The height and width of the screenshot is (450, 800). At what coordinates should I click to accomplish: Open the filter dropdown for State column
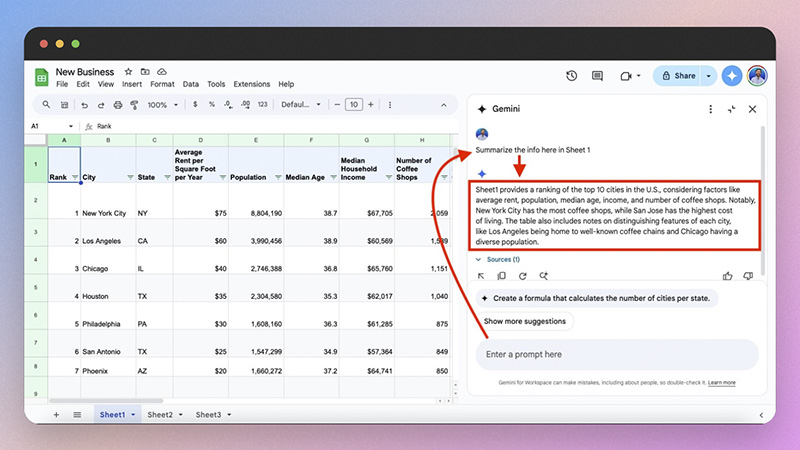click(x=167, y=177)
